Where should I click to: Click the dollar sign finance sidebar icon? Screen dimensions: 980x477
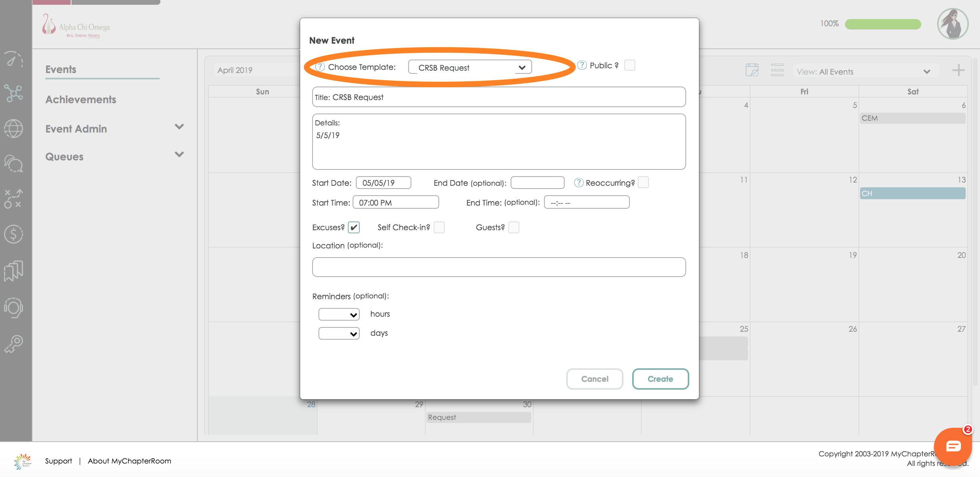(14, 234)
